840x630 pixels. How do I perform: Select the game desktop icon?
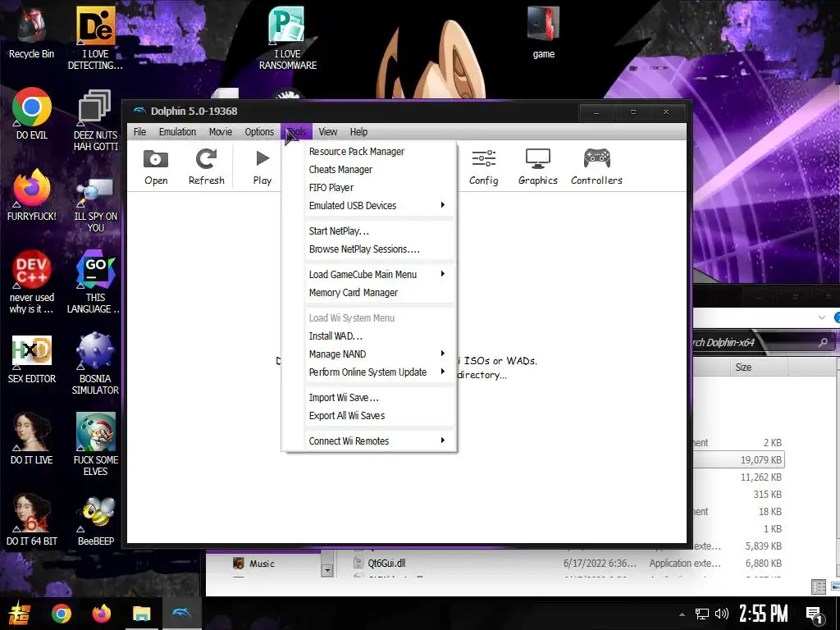pos(544,32)
